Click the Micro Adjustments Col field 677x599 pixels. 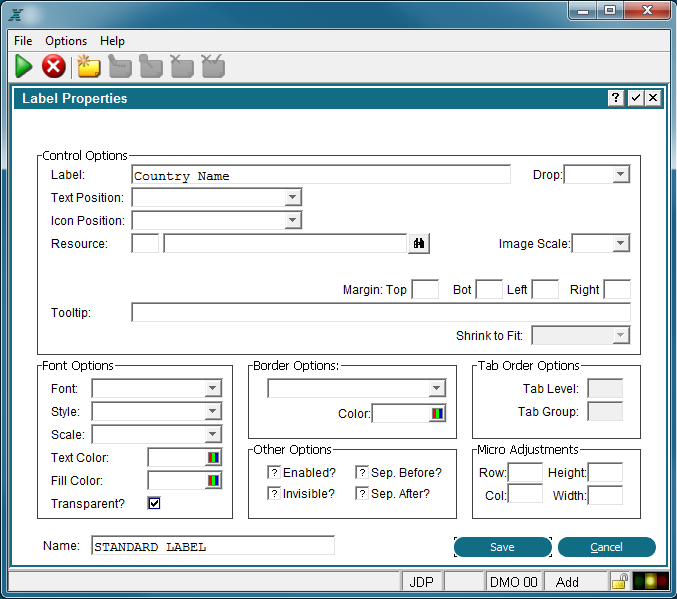(x=525, y=494)
